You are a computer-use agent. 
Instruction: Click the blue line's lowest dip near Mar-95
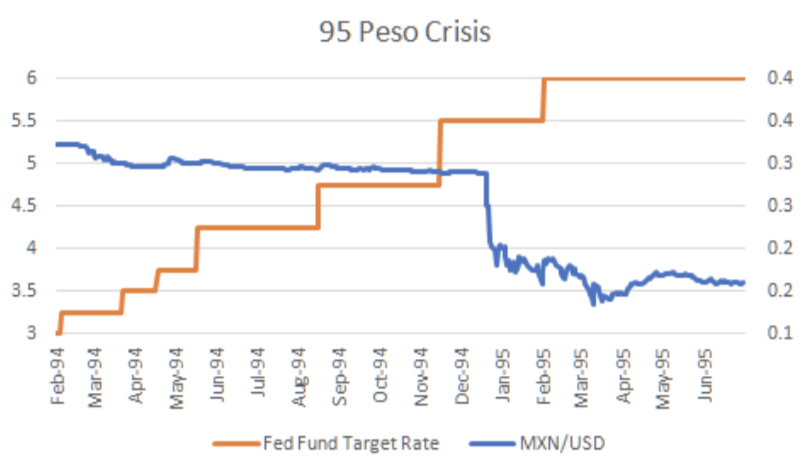(593, 302)
